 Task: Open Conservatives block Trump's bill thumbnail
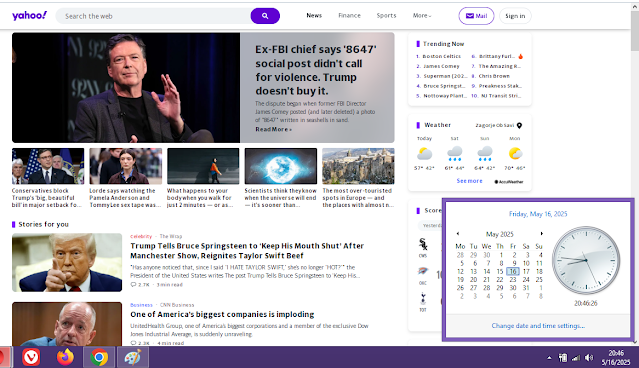point(48,166)
